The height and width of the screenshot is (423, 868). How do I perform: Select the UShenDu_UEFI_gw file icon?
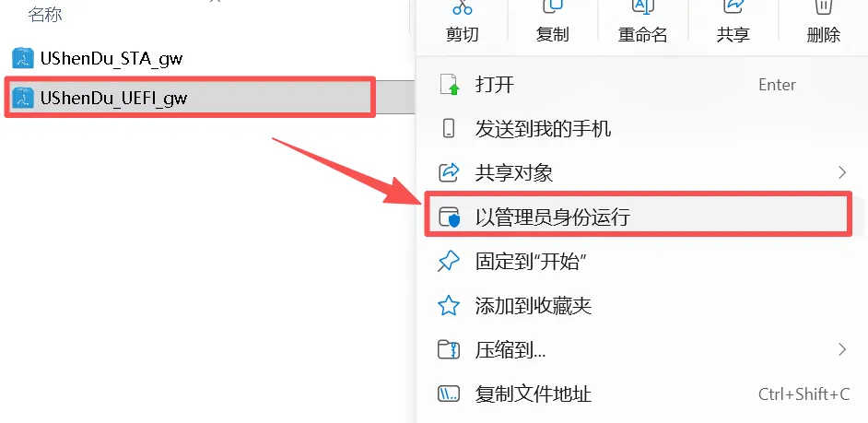[23, 98]
